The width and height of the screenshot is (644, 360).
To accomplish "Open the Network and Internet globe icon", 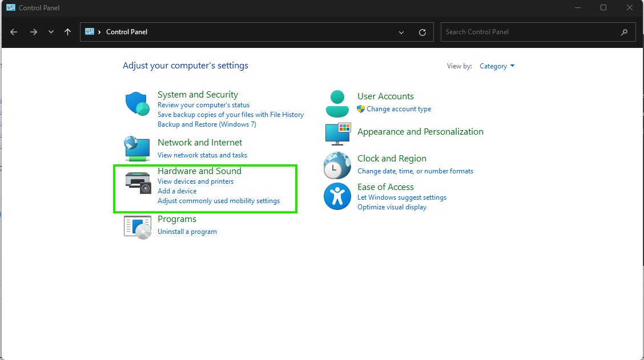I will click(x=137, y=148).
